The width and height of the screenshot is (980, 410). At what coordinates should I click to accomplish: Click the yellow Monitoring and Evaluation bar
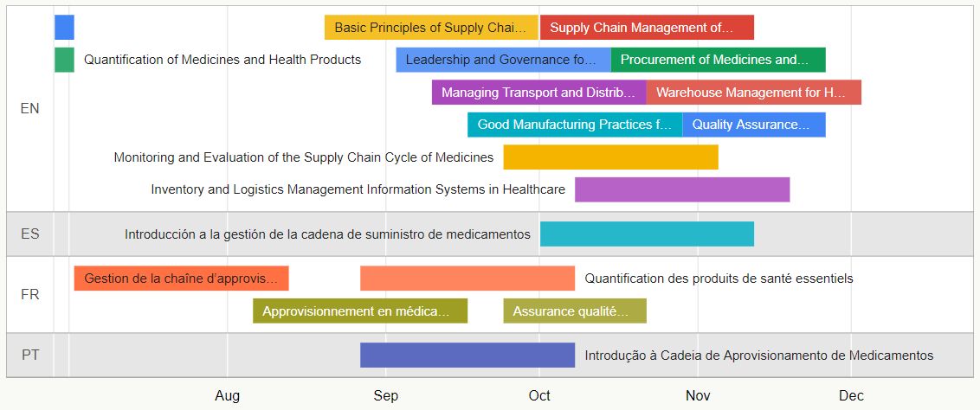pos(610,157)
